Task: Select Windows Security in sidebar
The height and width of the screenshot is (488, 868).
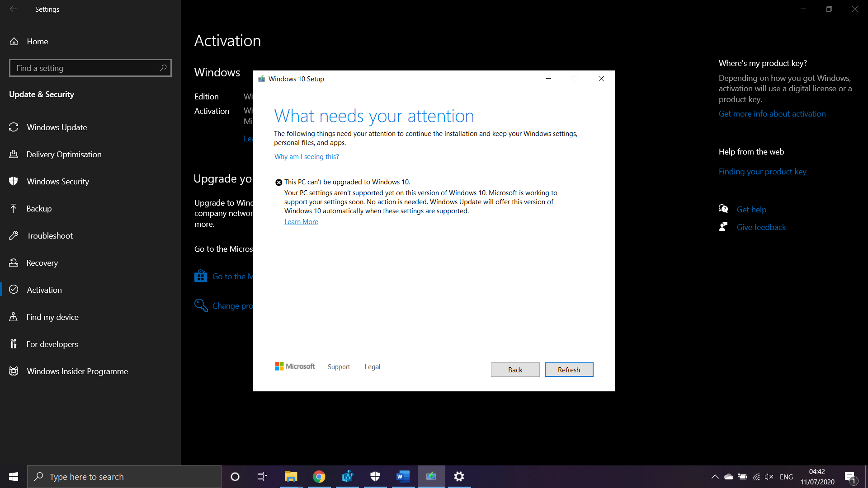Action: (x=58, y=181)
